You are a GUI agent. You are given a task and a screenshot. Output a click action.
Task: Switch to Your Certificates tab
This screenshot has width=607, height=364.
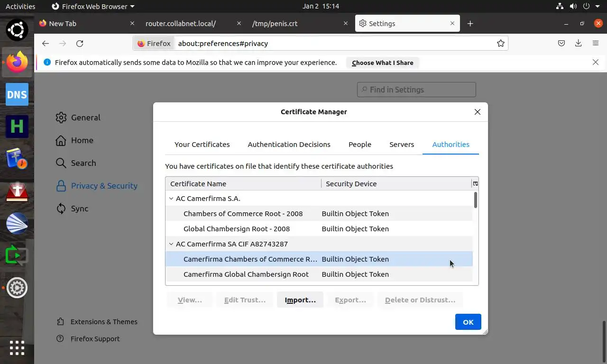click(202, 145)
